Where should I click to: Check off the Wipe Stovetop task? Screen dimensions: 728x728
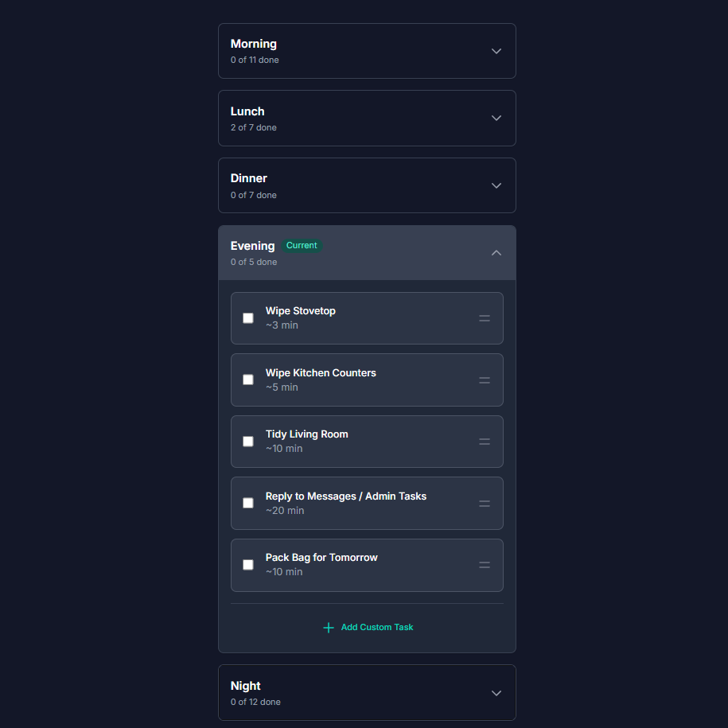point(248,318)
